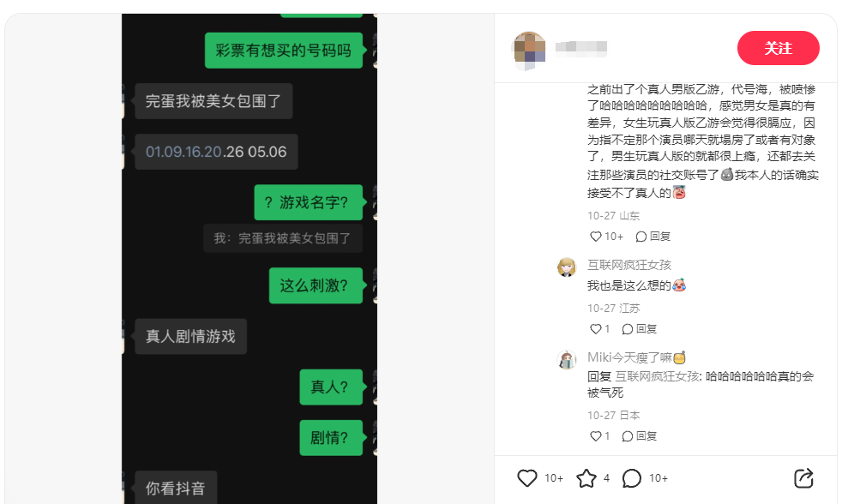Screen dimensions: 842x504
Task: Reply to 互联网疯狂女孩's comment
Action: pos(640,329)
